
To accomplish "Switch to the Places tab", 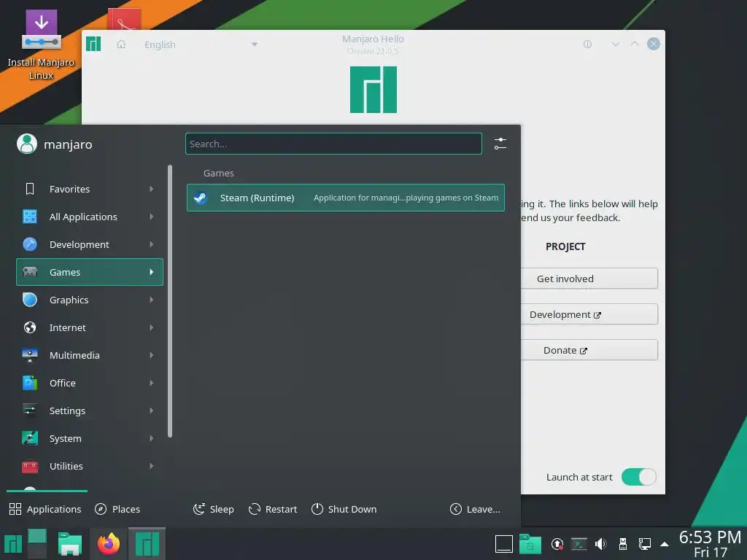I will pyautogui.click(x=117, y=509).
